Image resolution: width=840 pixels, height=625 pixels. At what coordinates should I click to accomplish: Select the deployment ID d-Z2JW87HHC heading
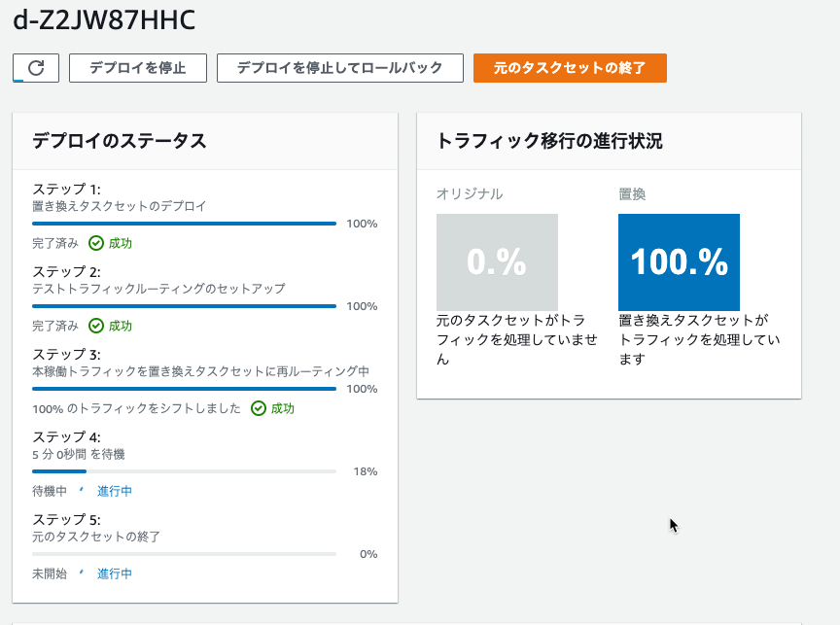click(104, 20)
